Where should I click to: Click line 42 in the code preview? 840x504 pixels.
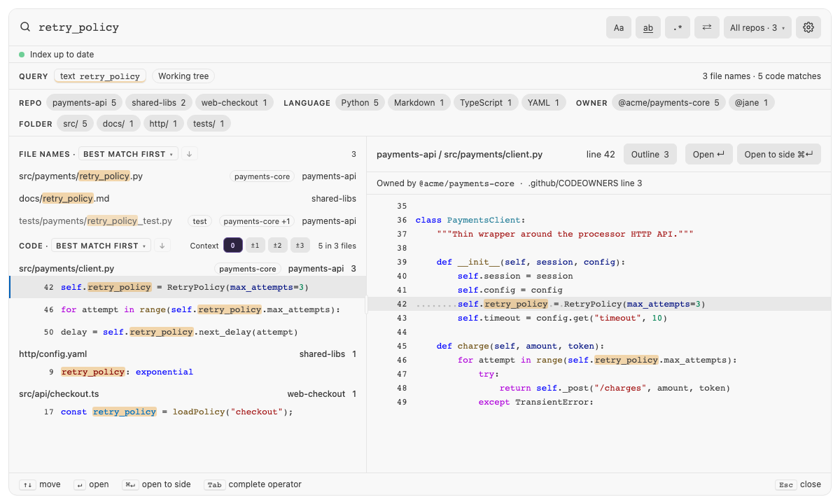[x=599, y=304]
